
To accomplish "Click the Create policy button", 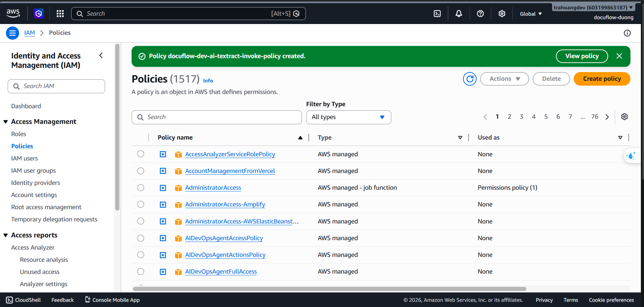I will tap(602, 79).
